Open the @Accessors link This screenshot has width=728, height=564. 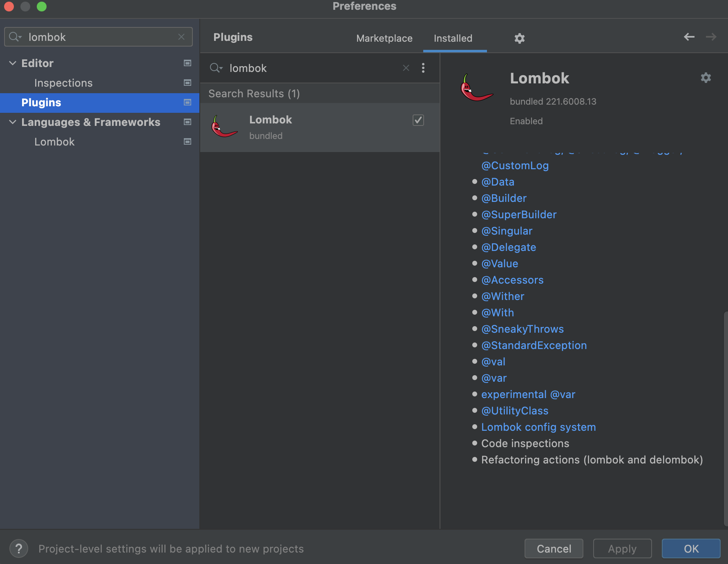(512, 280)
